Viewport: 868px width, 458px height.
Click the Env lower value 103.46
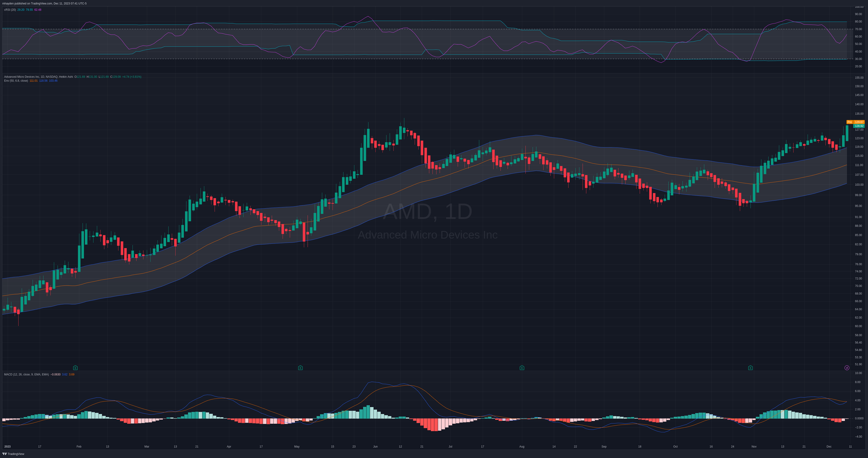53,81
